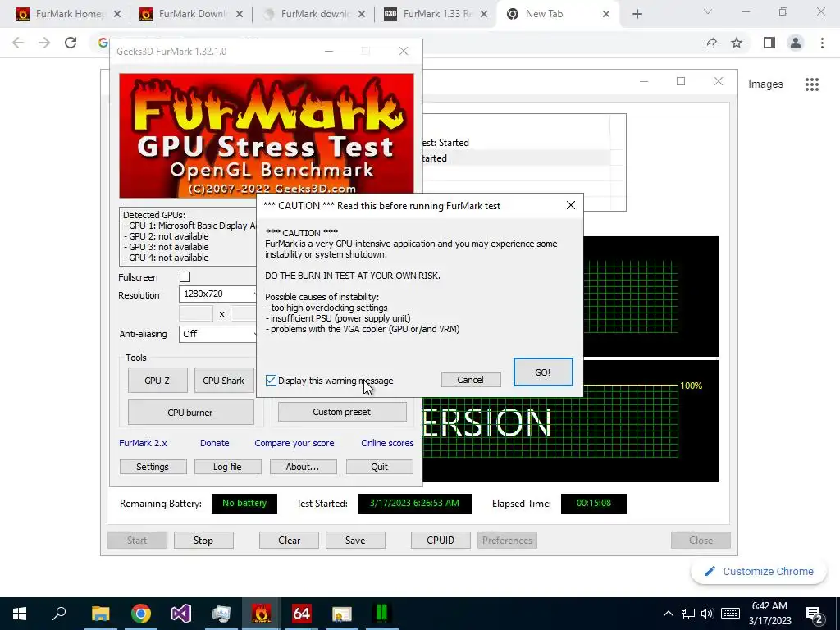Open the notification center icon
Screen dimensions: 840x630
coord(815,614)
